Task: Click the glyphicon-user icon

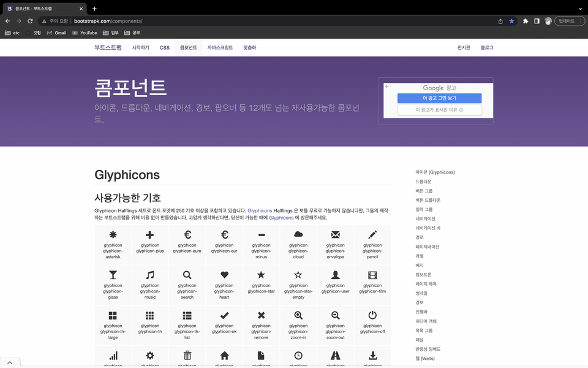Action: 335,275
